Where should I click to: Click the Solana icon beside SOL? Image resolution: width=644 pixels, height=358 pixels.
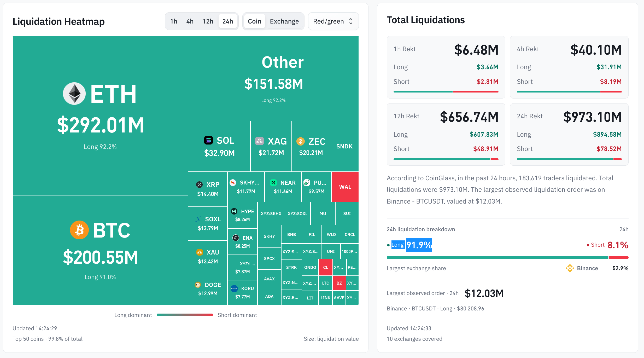(x=208, y=140)
